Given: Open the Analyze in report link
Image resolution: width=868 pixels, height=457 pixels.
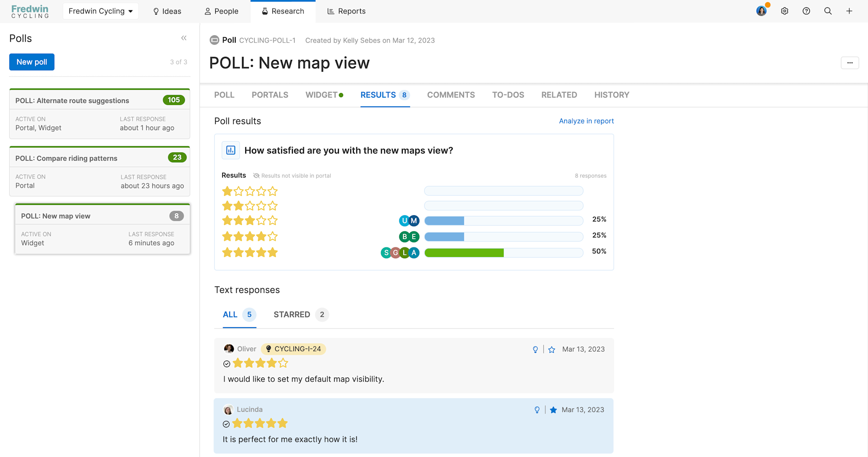Looking at the screenshot, I should (586, 121).
